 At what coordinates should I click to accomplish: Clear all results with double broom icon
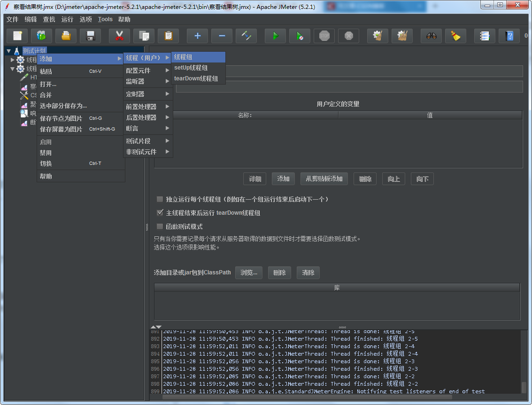tap(402, 36)
